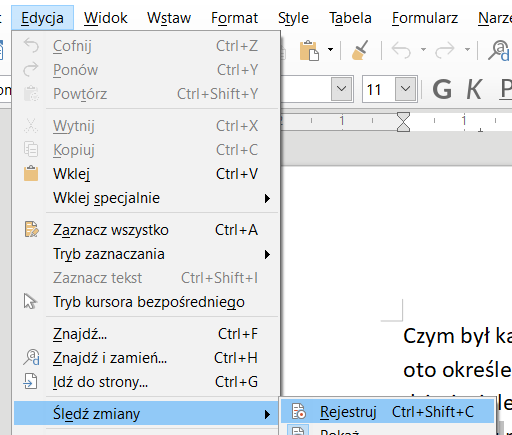Click the Idź do strony icon
This screenshot has width=512, height=435.
(x=30, y=381)
